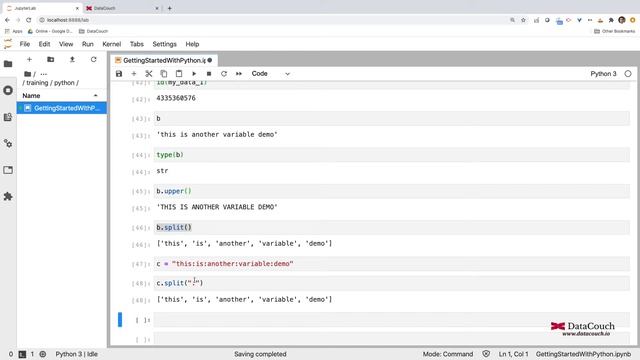The width and height of the screenshot is (640, 360).
Task: Open a new browser tab with plus
Action: click(169, 8)
